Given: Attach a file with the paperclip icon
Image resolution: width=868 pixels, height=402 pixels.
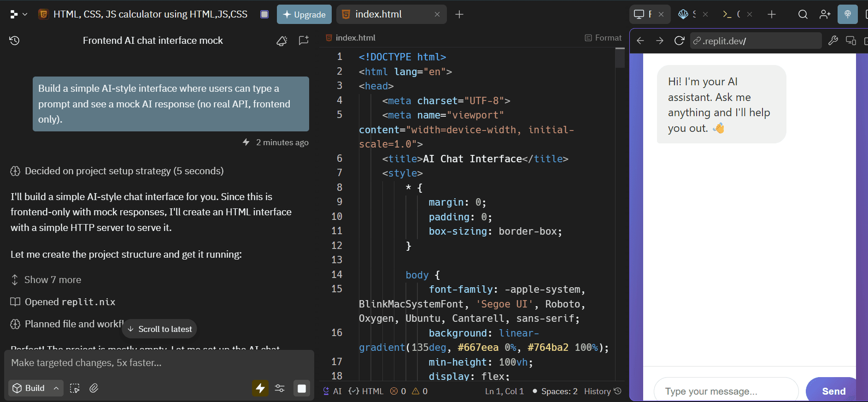Looking at the screenshot, I should pyautogui.click(x=94, y=388).
